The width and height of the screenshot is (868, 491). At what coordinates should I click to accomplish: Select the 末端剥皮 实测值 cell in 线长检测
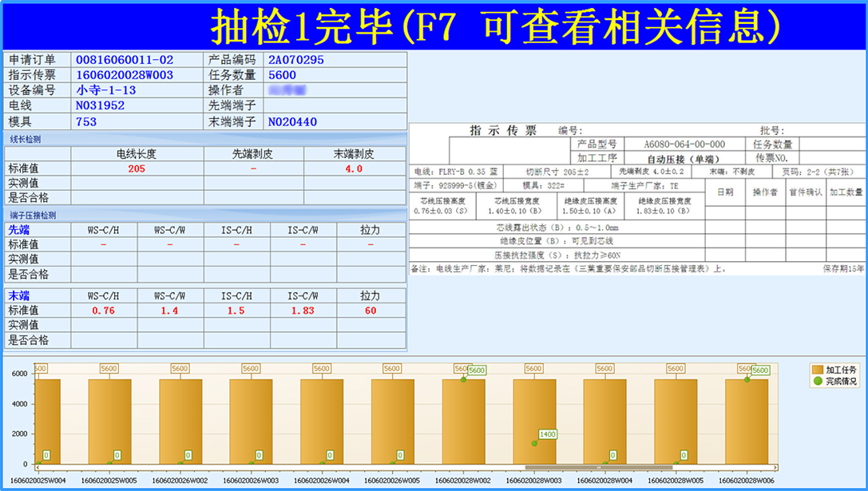point(354,184)
